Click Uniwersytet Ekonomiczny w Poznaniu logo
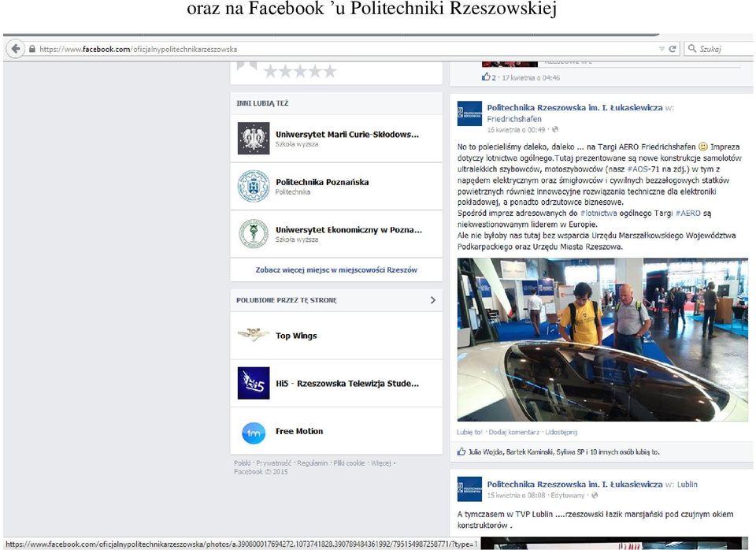This screenshot has width=756, height=550. pos(253,233)
